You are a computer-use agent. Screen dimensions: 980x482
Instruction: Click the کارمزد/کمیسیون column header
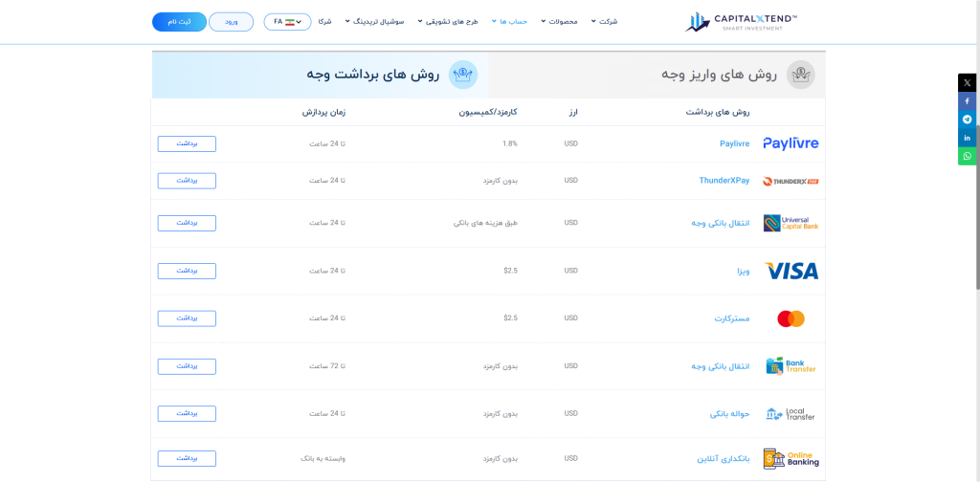[489, 113]
